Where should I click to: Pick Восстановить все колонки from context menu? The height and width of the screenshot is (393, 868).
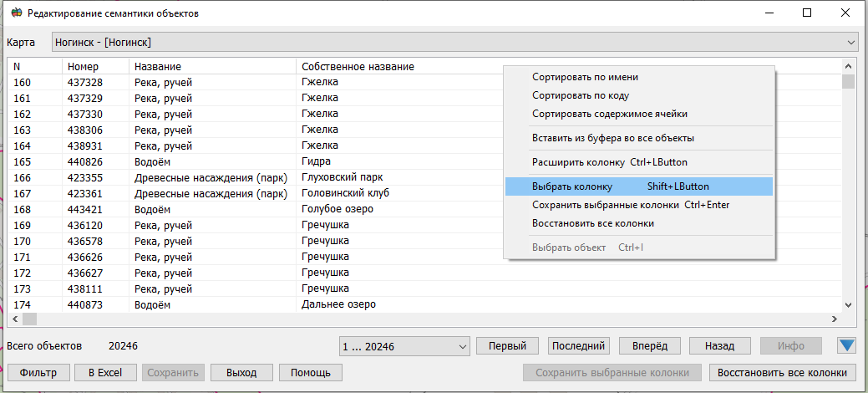coord(592,223)
